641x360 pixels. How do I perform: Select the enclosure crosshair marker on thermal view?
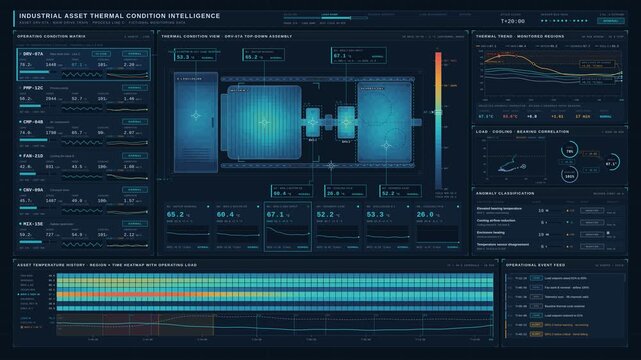[196, 116]
